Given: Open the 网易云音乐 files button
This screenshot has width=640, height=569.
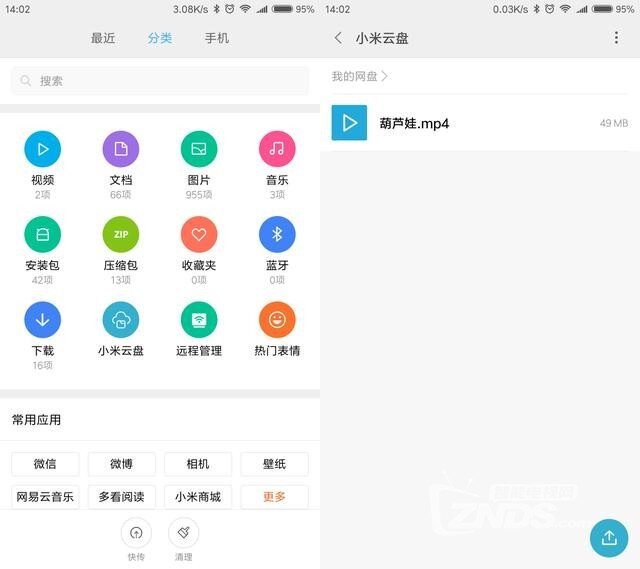Looking at the screenshot, I should (45, 497).
